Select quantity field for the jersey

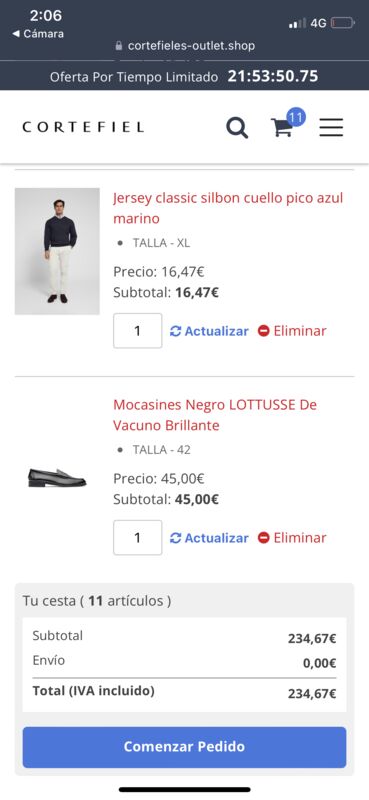pos(137,331)
